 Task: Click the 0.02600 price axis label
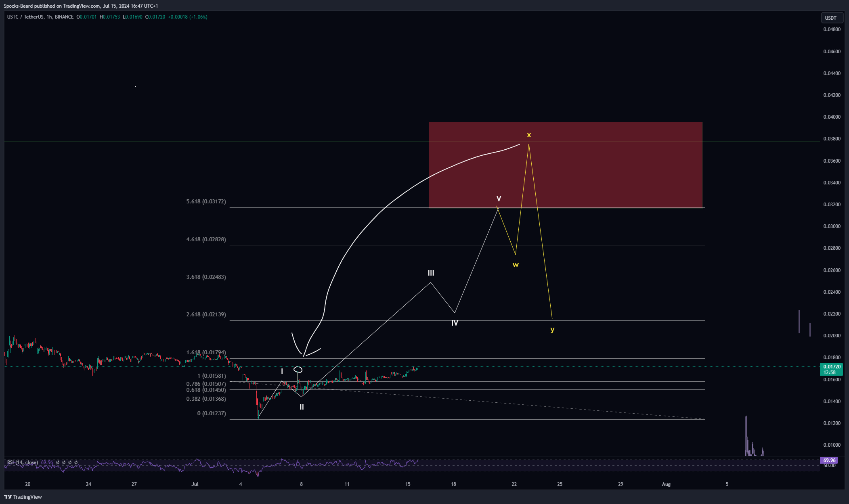point(832,270)
